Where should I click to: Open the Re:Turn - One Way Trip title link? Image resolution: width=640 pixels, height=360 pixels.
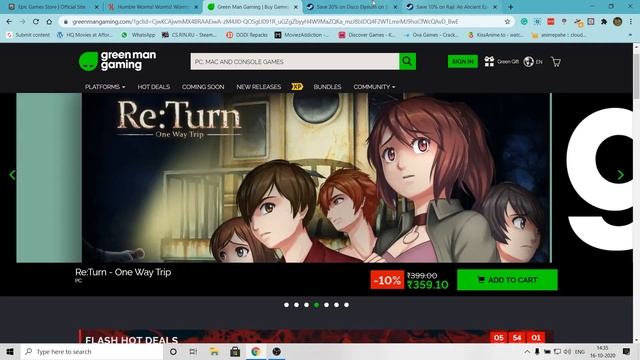pos(123,272)
